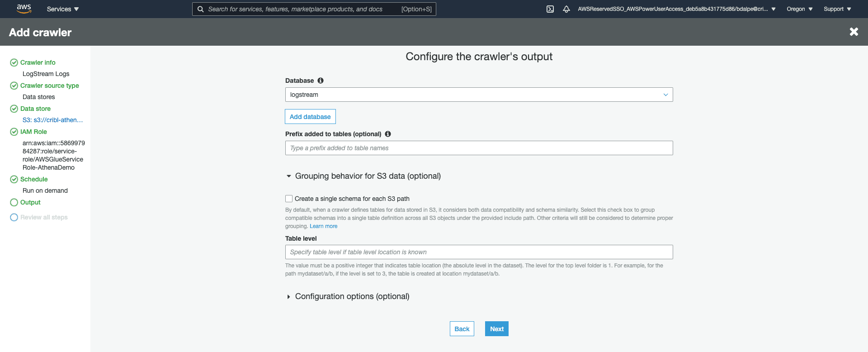Open the Database dropdown

tap(479, 95)
